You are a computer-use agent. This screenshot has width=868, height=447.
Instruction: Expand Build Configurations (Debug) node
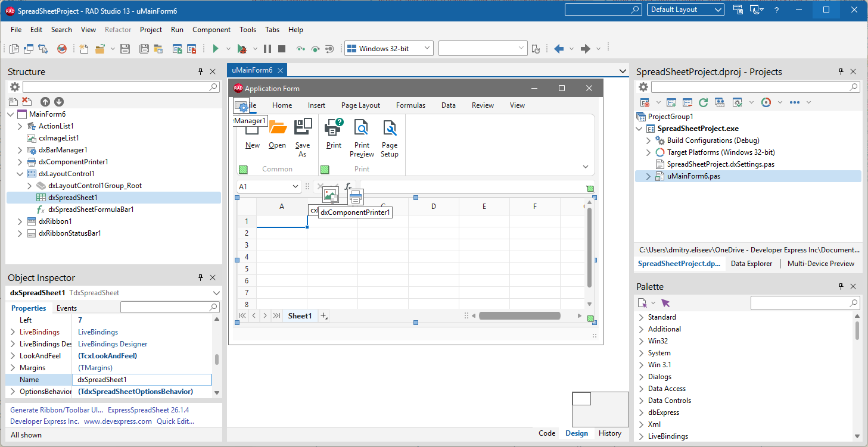tap(649, 140)
